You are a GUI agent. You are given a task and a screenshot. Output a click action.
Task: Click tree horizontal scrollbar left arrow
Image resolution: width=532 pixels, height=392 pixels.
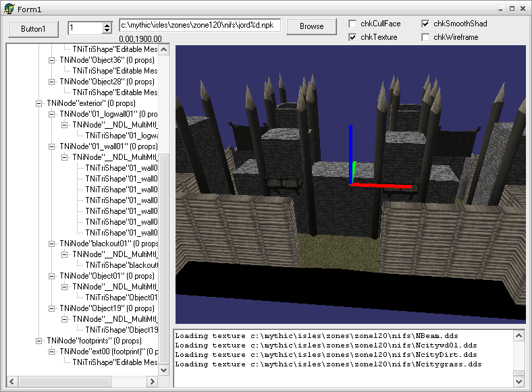click(x=12, y=381)
